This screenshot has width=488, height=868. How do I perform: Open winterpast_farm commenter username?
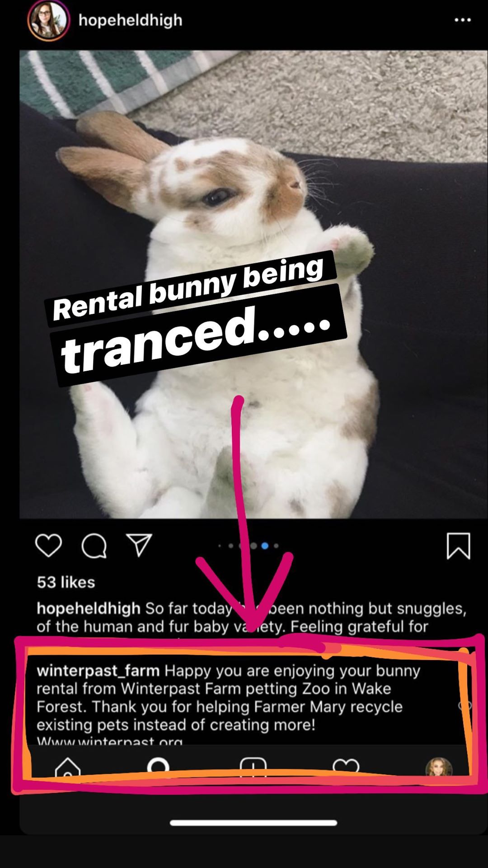[x=98, y=670]
